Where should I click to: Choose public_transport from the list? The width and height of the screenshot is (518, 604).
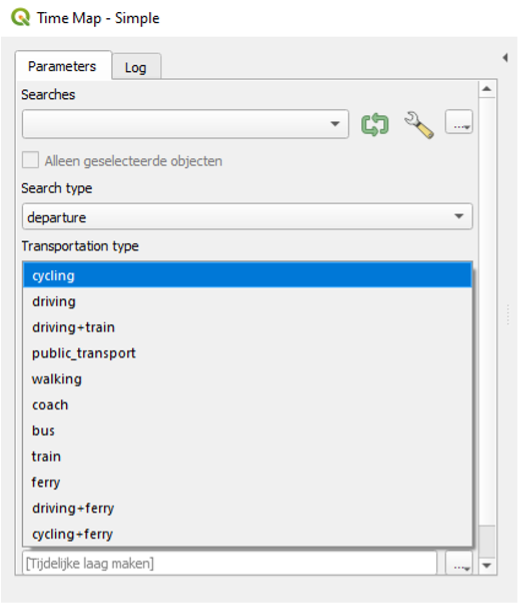click(247, 353)
